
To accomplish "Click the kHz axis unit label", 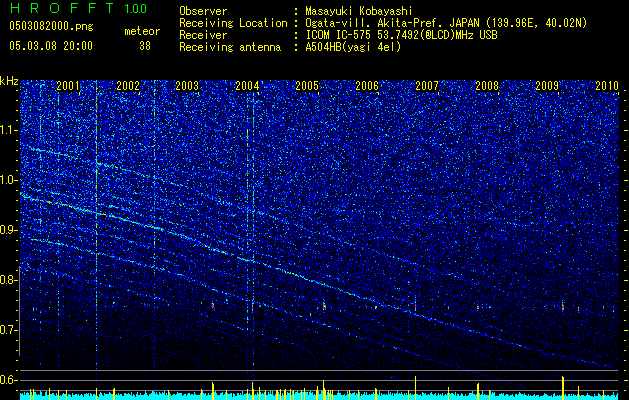I will tap(9, 81).
